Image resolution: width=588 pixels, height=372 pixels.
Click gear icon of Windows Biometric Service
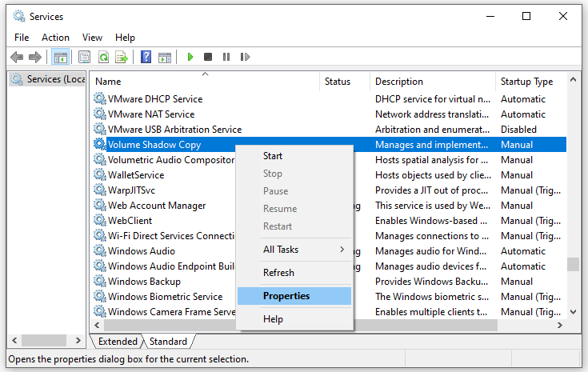100,296
